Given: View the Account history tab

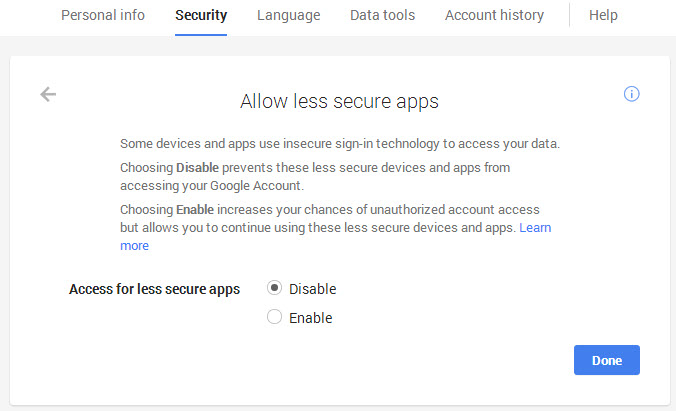Looking at the screenshot, I should coord(494,15).
